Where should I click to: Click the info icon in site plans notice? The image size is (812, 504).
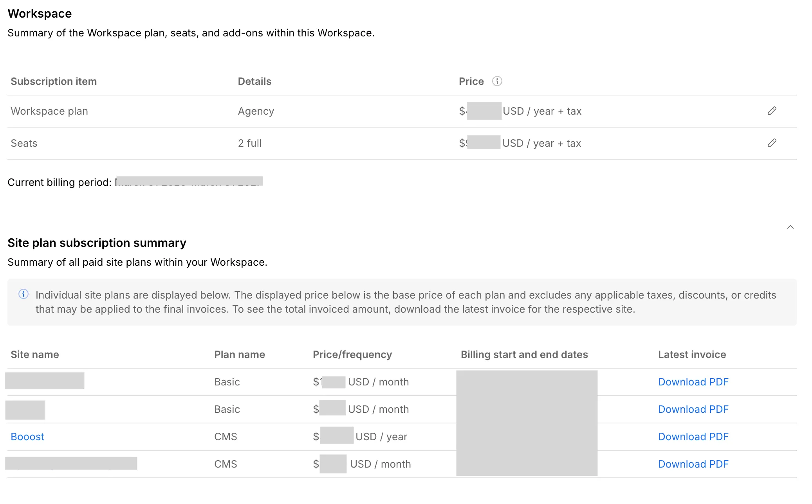coord(23,294)
